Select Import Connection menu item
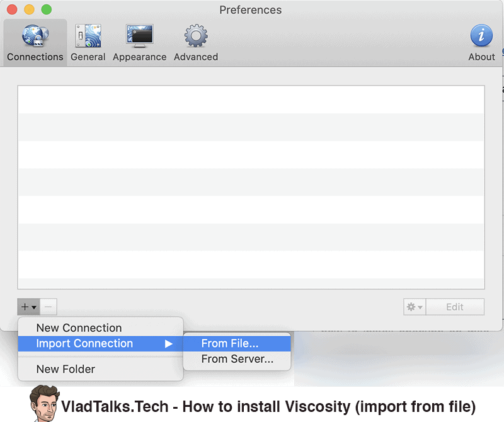The height and width of the screenshot is (422, 504). click(x=101, y=343)
